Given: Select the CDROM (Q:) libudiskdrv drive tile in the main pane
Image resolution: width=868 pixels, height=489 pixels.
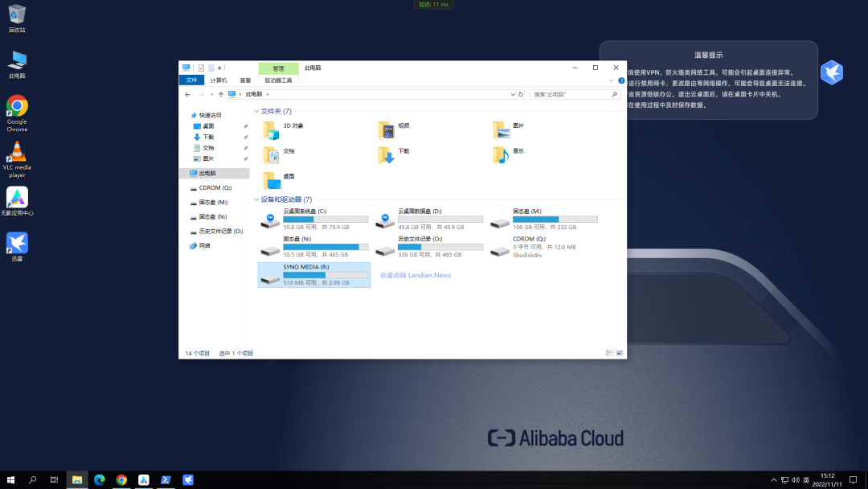Looking at the screenshot, I should [543, 247].
